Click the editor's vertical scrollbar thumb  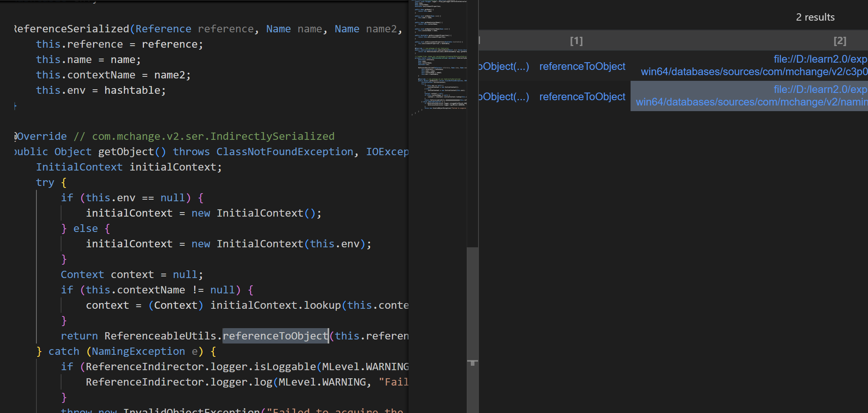(x=472, y=303)
